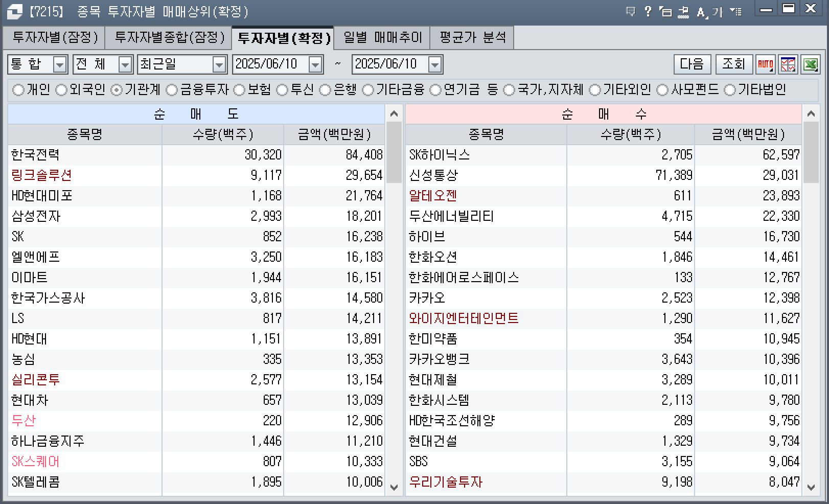Select the 개인 investor radio button
Viewport: 829px width, 504px height.
coord(18,90)
